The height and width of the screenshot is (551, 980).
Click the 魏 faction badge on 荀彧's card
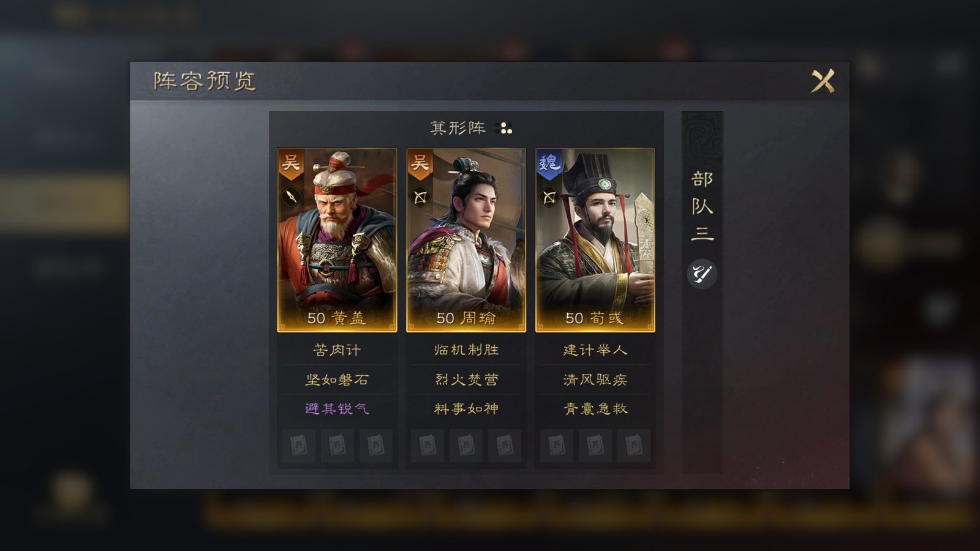[549, 163]
